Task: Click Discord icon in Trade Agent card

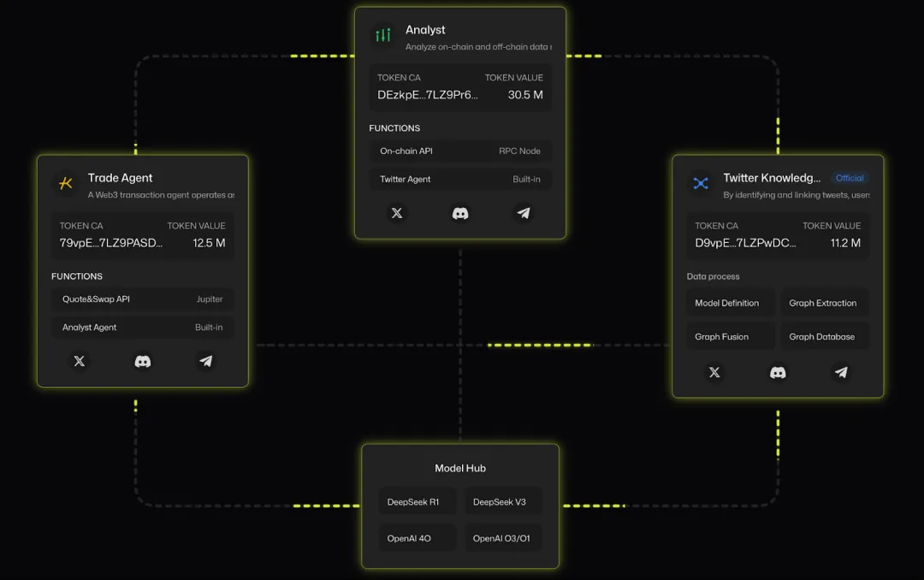Action: [x=143, y=361]
